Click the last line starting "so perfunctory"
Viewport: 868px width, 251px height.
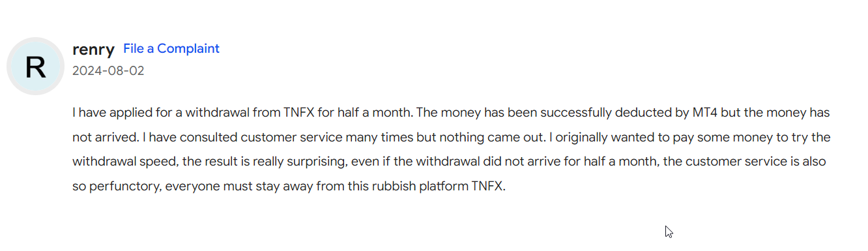pyautogui.click(x=289, y=186)
